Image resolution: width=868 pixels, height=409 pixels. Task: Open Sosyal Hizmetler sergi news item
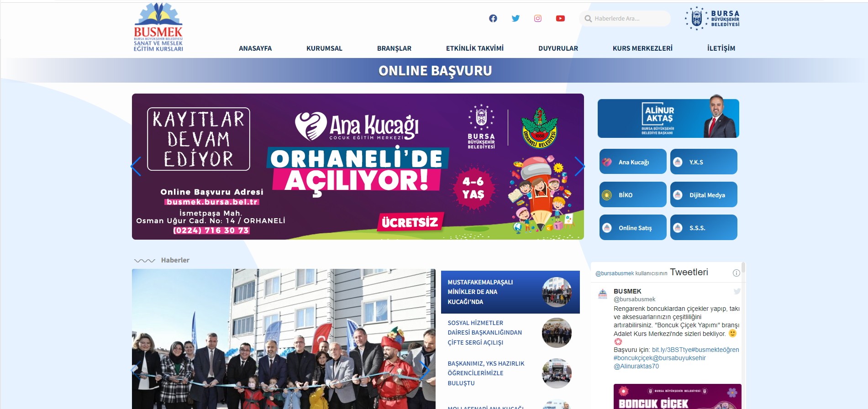tap(510, 333)
